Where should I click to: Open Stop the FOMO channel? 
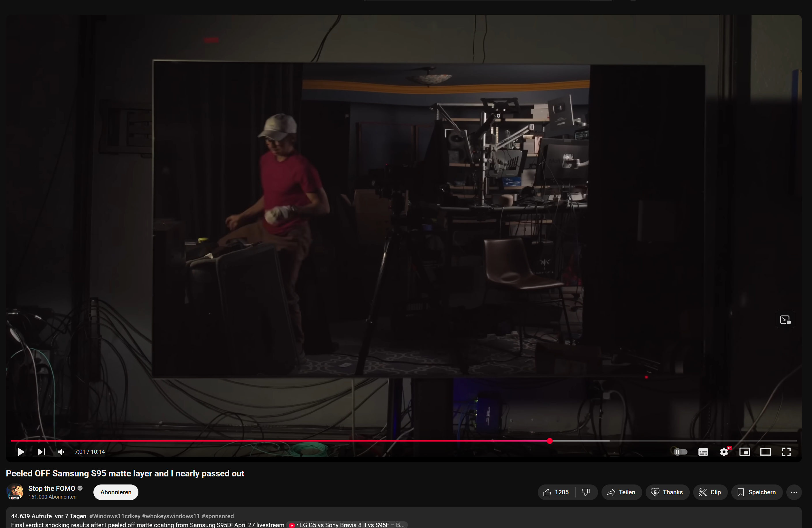52,489
